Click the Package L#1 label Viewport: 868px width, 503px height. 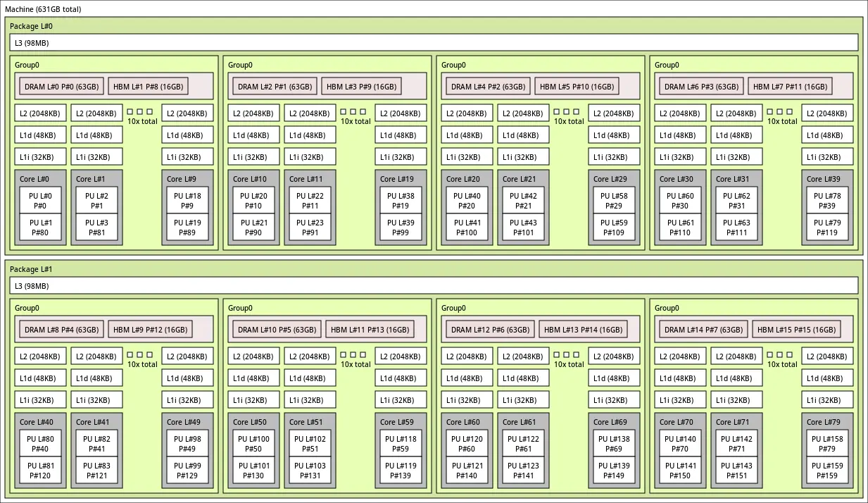tap(31, 269)
